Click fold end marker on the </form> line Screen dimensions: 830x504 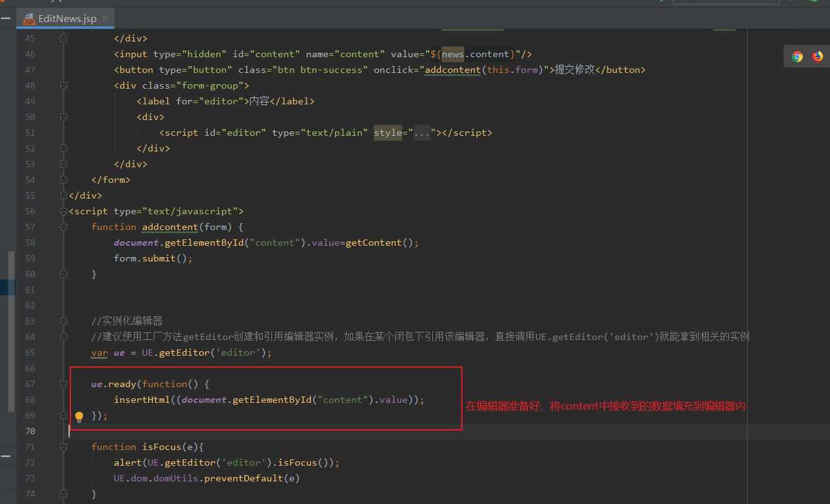[x=63, y=180]
